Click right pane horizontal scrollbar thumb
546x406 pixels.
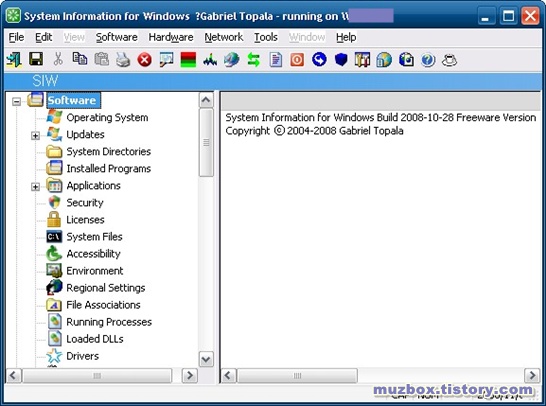point(297,376)
